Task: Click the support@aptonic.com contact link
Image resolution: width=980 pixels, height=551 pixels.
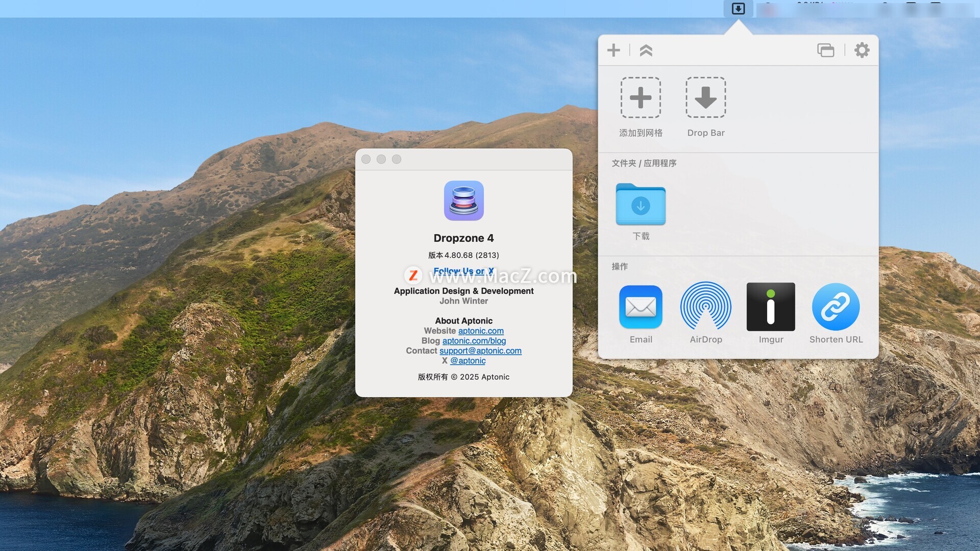Action: click(480, 350)
